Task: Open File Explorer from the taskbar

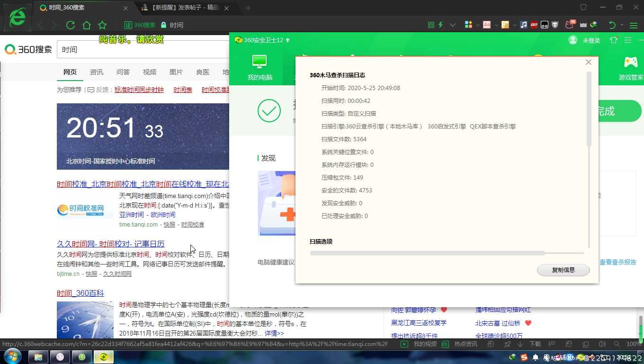Action: [38, 356]
